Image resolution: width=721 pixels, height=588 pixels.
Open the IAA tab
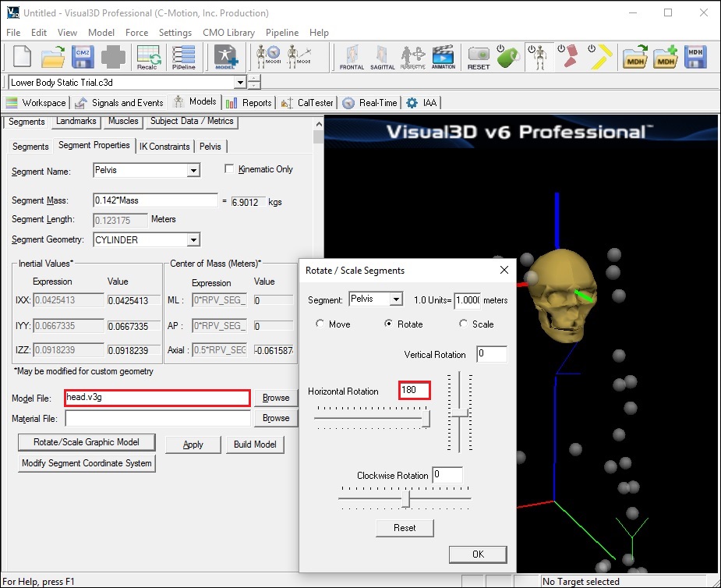pos(422,103)
